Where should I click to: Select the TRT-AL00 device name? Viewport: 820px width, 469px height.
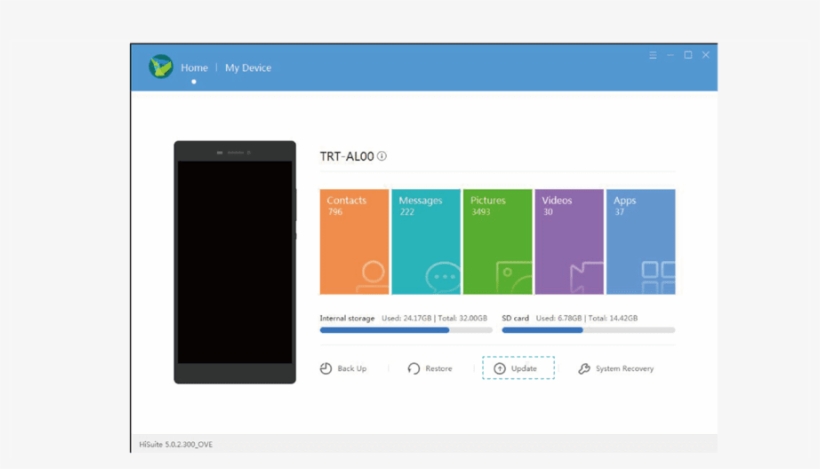pos(347,156)
